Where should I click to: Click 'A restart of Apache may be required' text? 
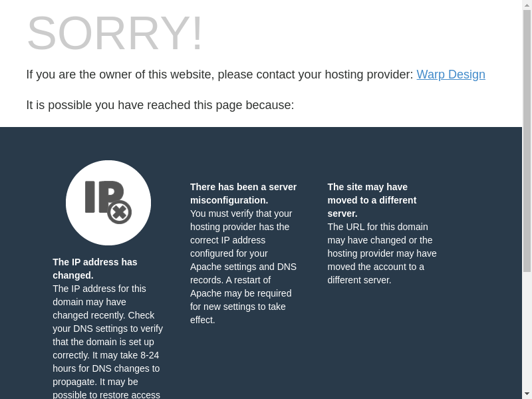coord(241,287)
